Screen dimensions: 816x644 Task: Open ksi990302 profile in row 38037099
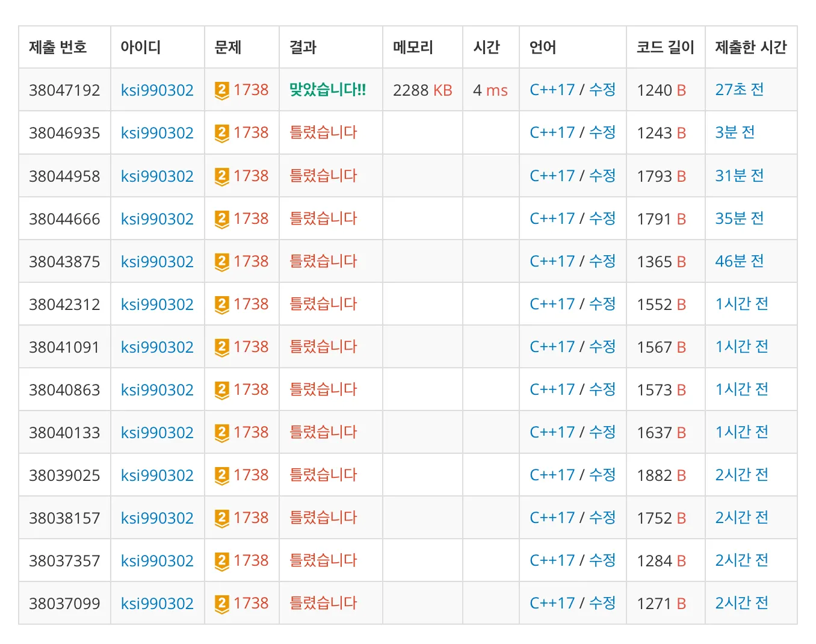point(157,604)
